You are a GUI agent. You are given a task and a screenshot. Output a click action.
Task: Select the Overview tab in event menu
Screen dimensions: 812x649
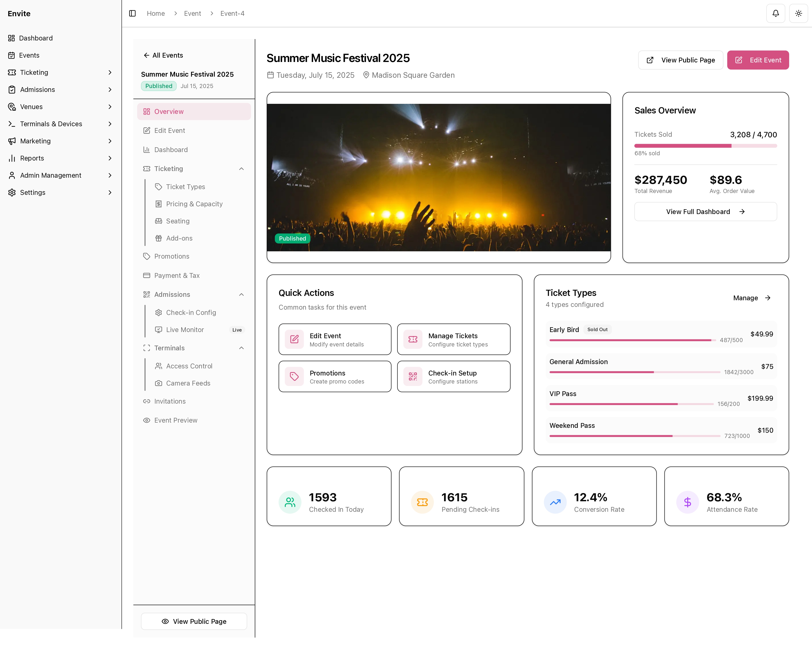click(x=194, y=112)
